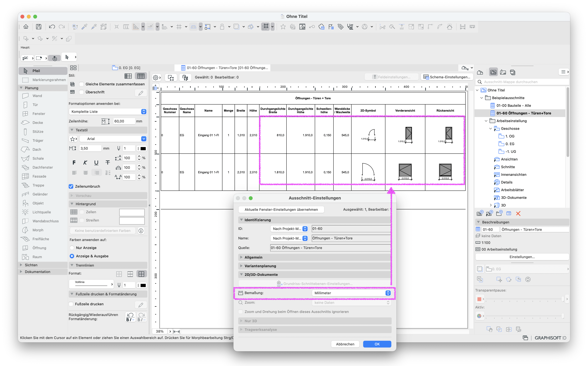This screenshot has width=588, height=366.
Task: Click GRAPHISOFT ID link
Action: [550, 338]
